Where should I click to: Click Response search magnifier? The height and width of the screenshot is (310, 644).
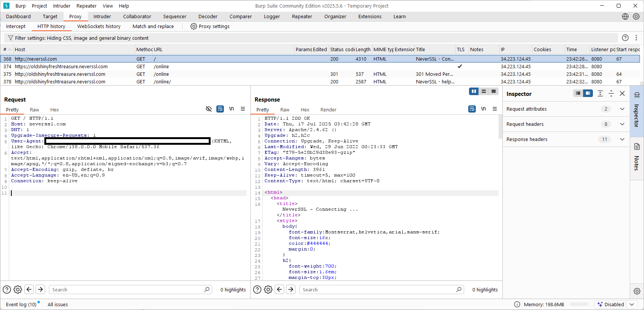[x=459, y=290]
